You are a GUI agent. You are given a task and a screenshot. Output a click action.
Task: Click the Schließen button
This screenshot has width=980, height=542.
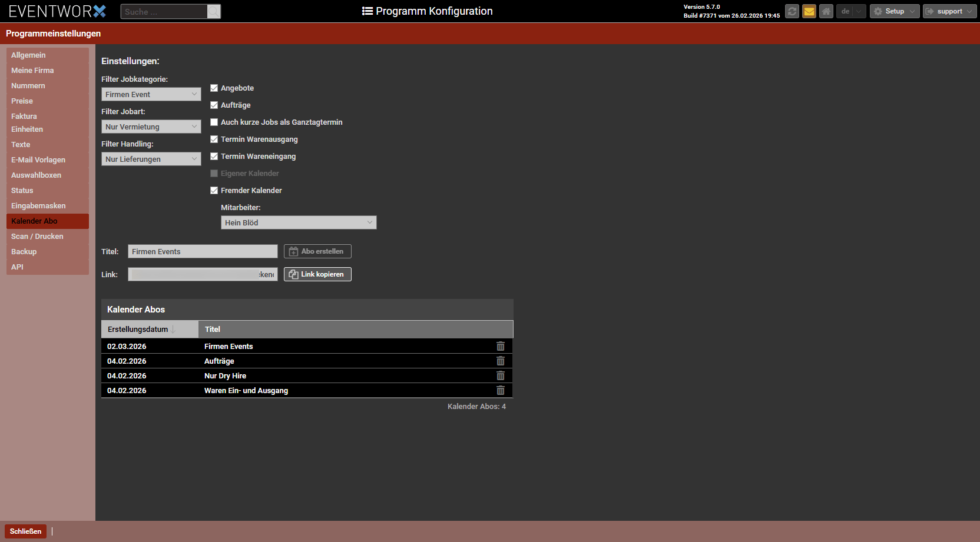point(25,531)
